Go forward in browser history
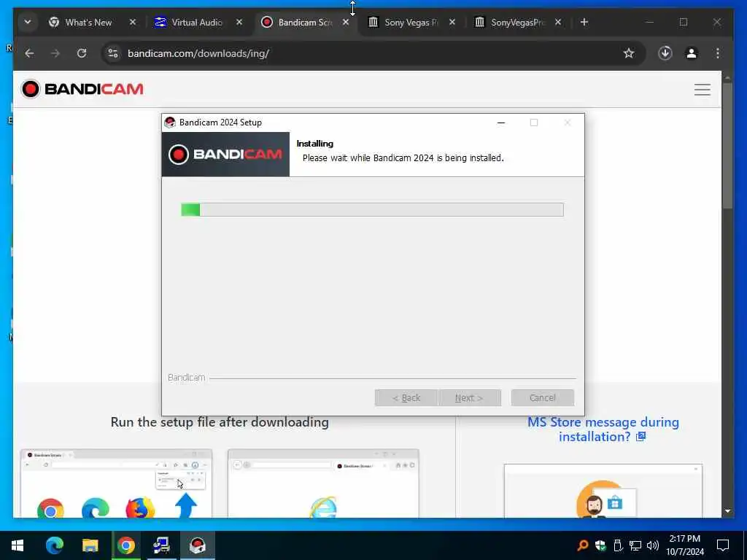Screen dimensions: 747x560 point(55,53)
